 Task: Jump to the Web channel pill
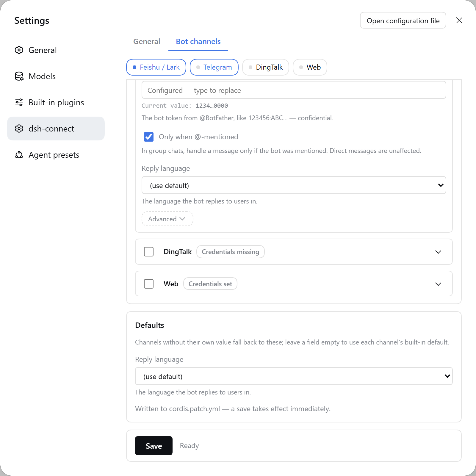[310, 67]
